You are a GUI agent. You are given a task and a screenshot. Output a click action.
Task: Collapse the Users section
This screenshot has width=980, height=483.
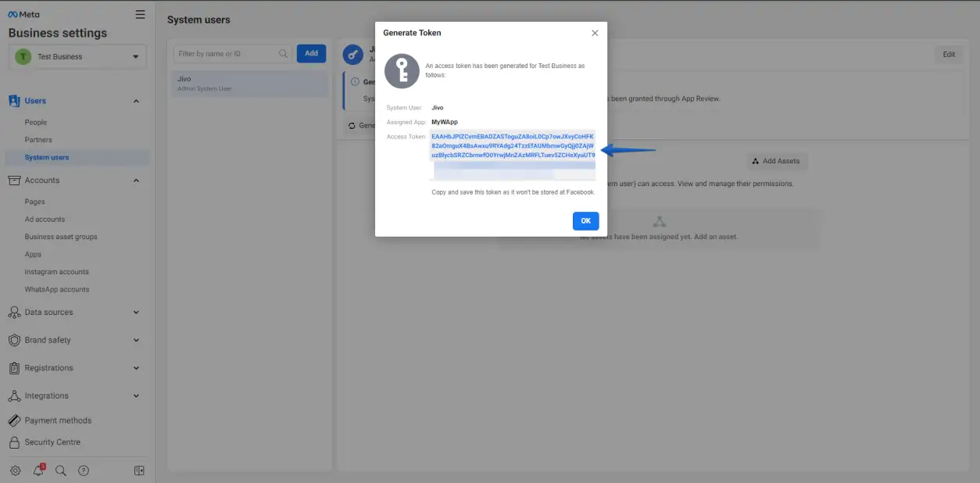[x=136, y=101]
